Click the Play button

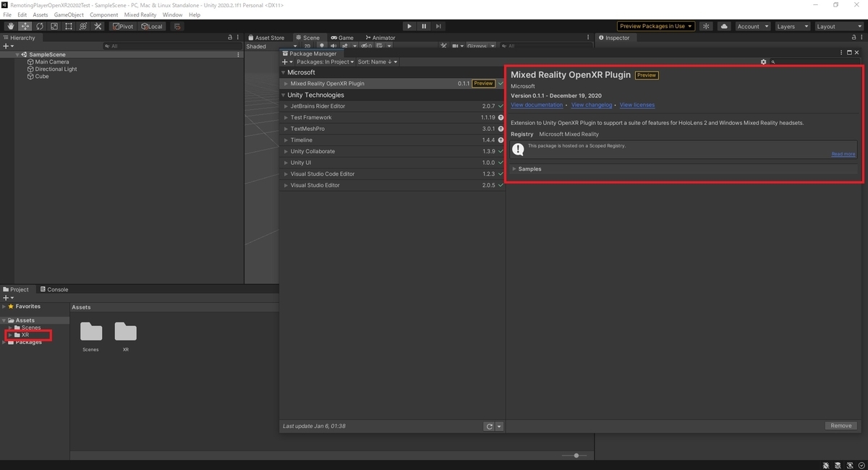click(x=409, y=26)
